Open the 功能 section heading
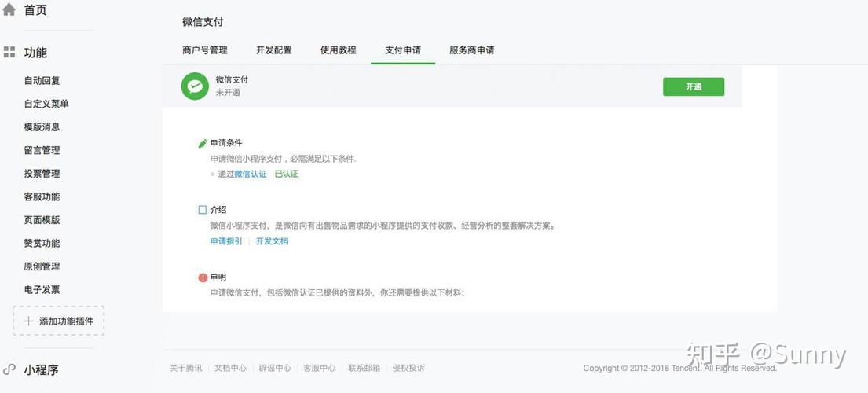Image resolution: width=868 pixels, height=393 pixels. [x=35, y=53]
